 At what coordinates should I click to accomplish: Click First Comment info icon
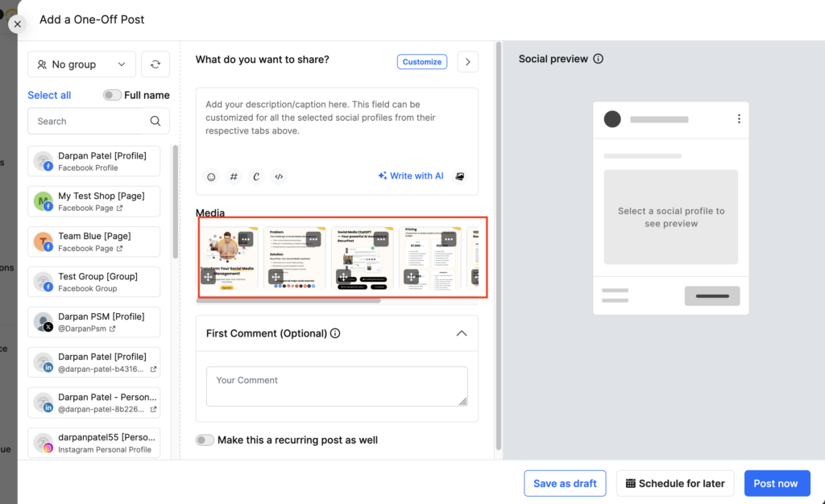pyautogui.click(x=335, y=333)
